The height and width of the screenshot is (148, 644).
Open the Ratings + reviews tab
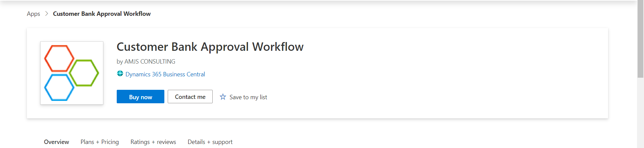click(x=153, y=142)
